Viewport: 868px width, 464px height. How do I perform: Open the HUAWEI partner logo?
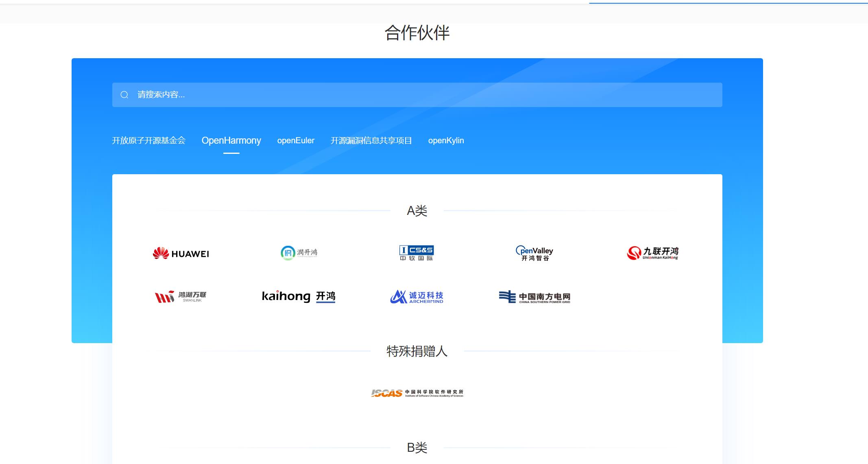point(181,253)
